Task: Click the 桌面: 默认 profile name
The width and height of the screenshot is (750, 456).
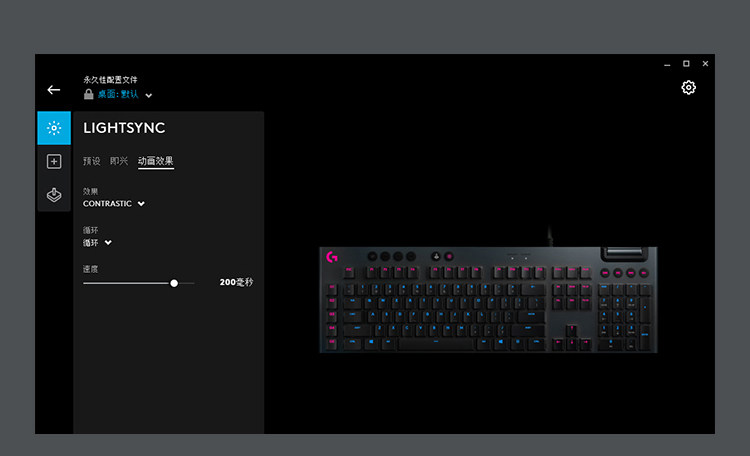Action: tap(118, 94)
